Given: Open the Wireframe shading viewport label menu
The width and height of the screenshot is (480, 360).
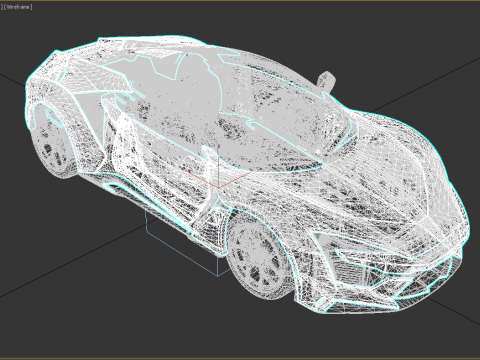Looking at the screenshot, I should (x=18, y=7).
